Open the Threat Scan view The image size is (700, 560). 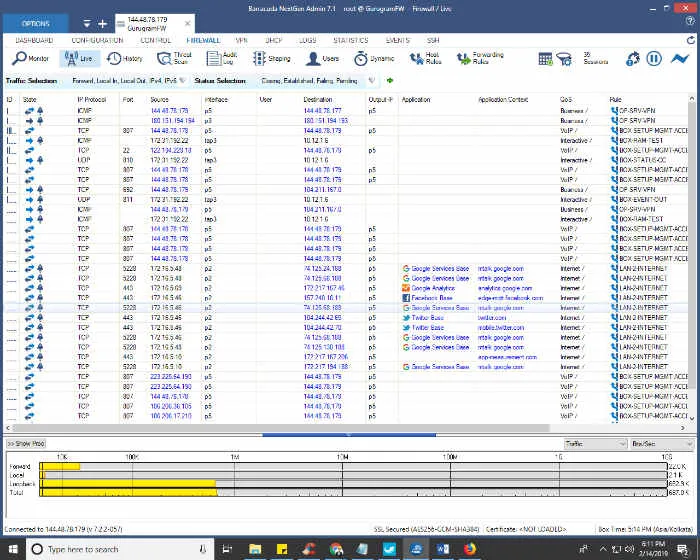pos(174,58)
